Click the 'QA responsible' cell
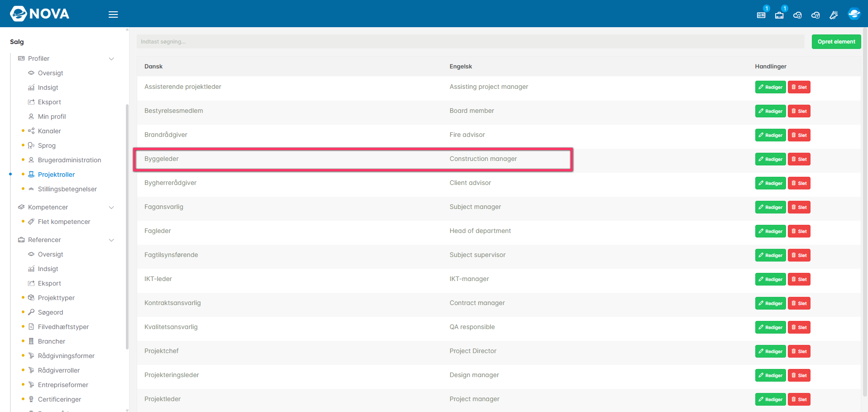868x412 pixels. click(472, 327)
